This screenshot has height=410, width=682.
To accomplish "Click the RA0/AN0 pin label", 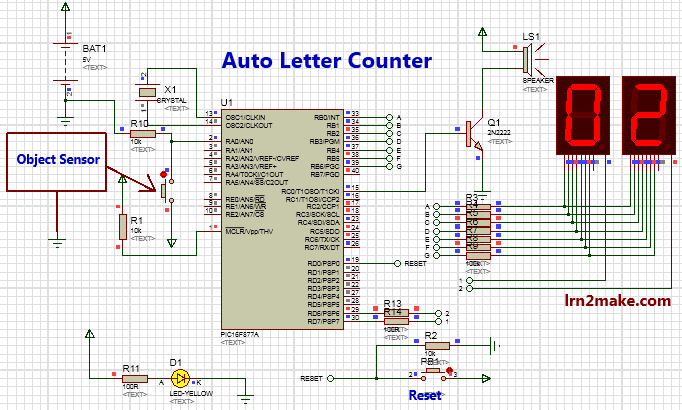I will (x=239, y=142).
